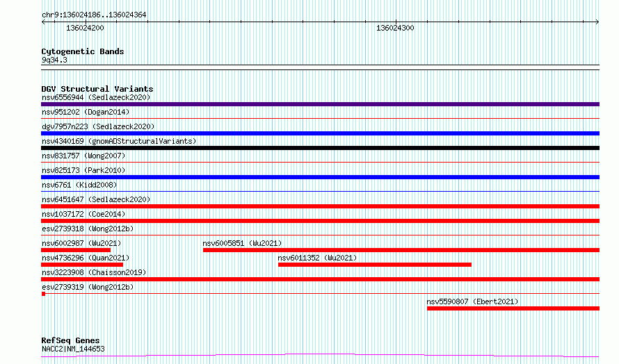Viewport: 619px width, 364px height.
Task: Click ruler position label 136024200
Action: (86, 28)
